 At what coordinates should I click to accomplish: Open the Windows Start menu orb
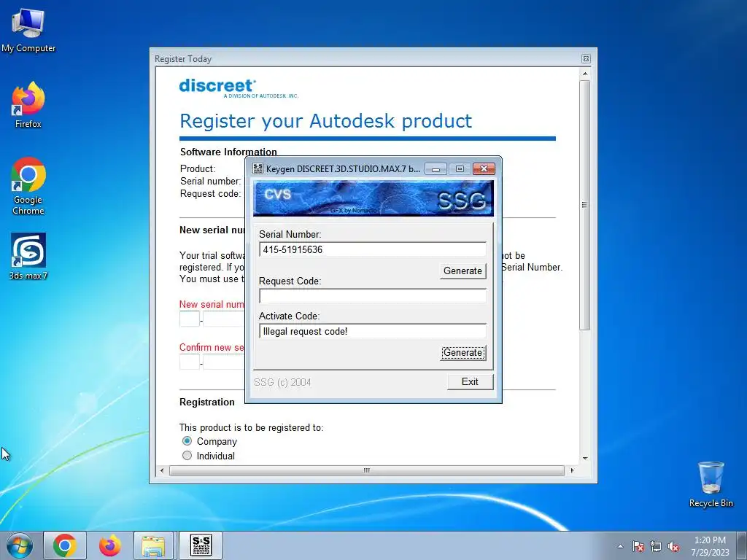pyautogui.click(x=20, y=545)
